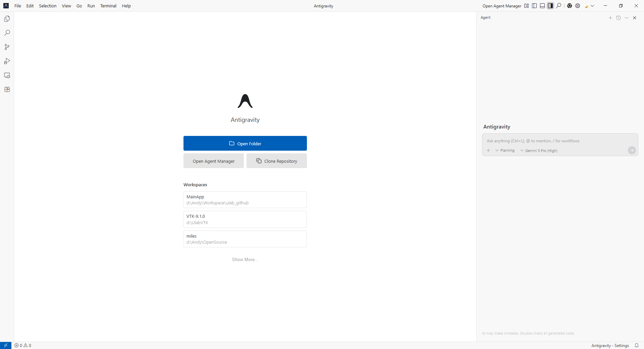
Task: Open the Source Control view
Action: pos(7,47)
